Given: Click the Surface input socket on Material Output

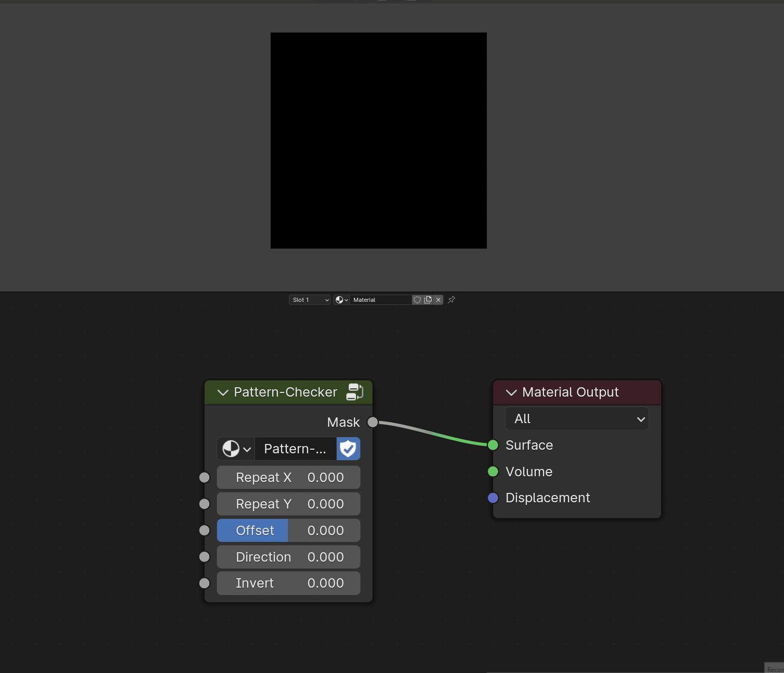Looking at the screenshot, I should [492, 445].
